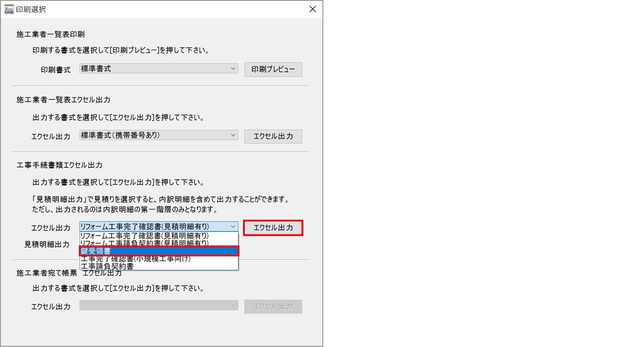Close the 印刷選択 dialog window
Screen dimensions: 644x347
312,9
